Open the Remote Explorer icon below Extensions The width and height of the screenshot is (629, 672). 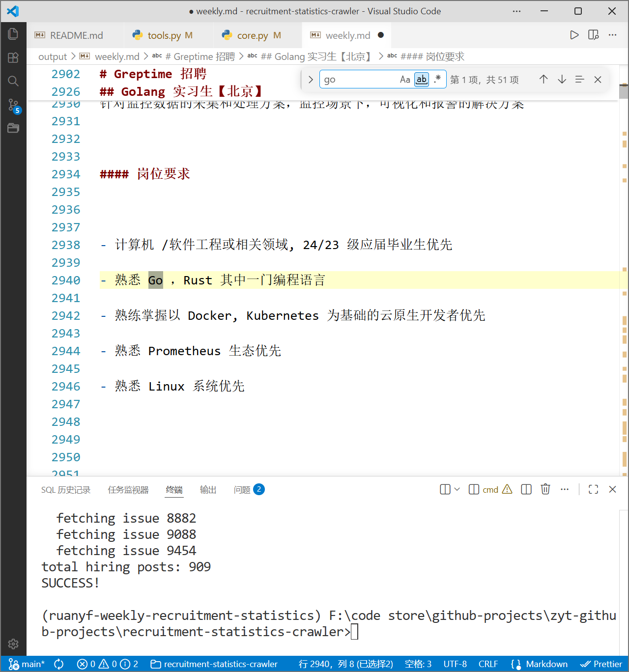(x=13, y=128)
